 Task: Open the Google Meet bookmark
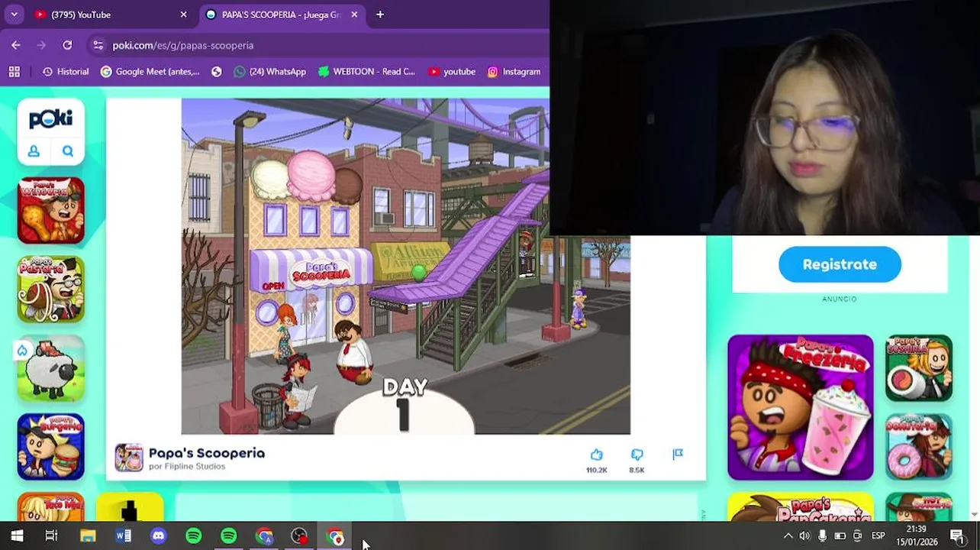150,72
